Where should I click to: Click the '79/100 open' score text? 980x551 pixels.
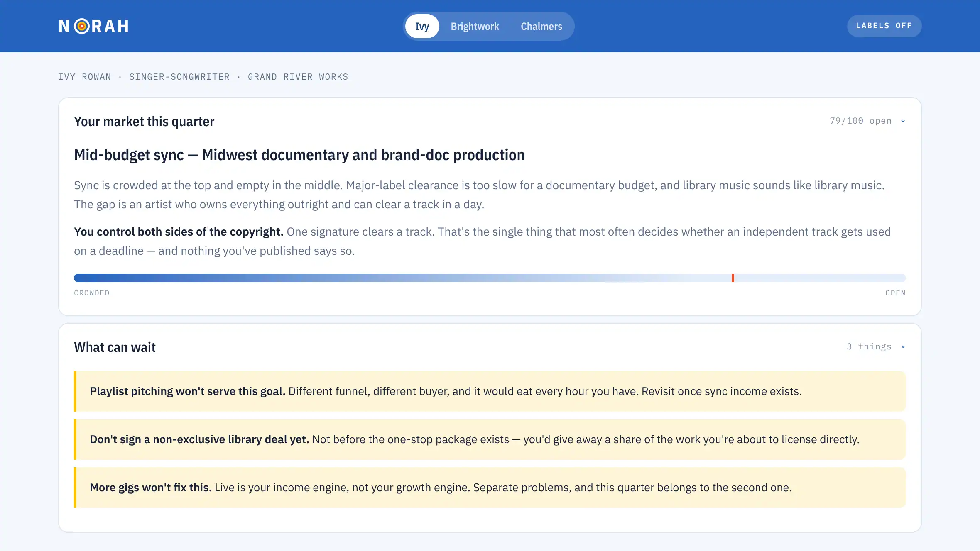tap(860, 121)
